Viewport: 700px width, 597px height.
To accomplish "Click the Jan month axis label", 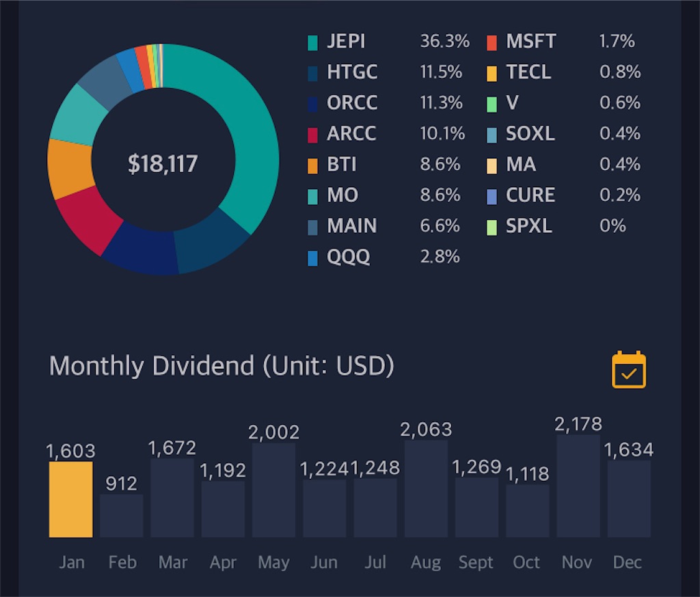I will 71,562.
